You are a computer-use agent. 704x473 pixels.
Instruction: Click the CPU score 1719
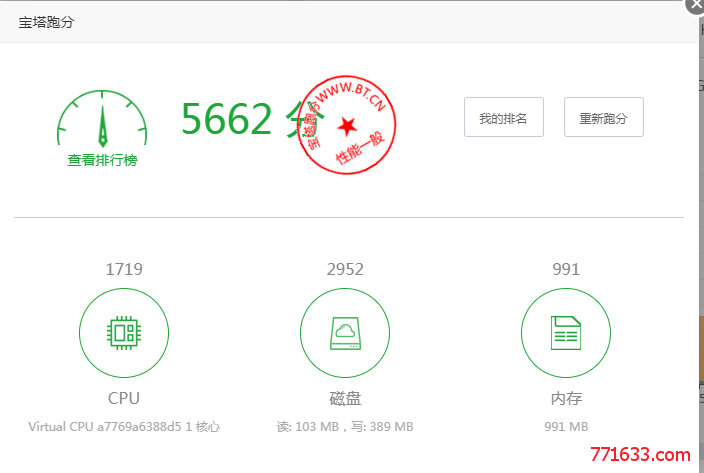tap(124, 269)
